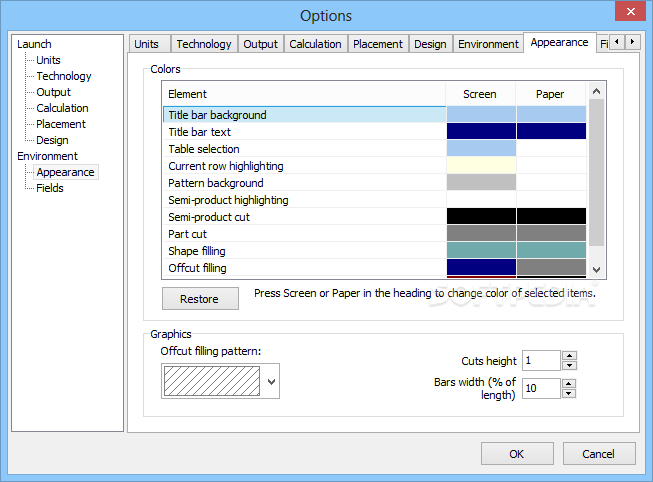The image size is (653, 482).
Task: Increase the Cuts height value
Action: click(x=569, y=356)
